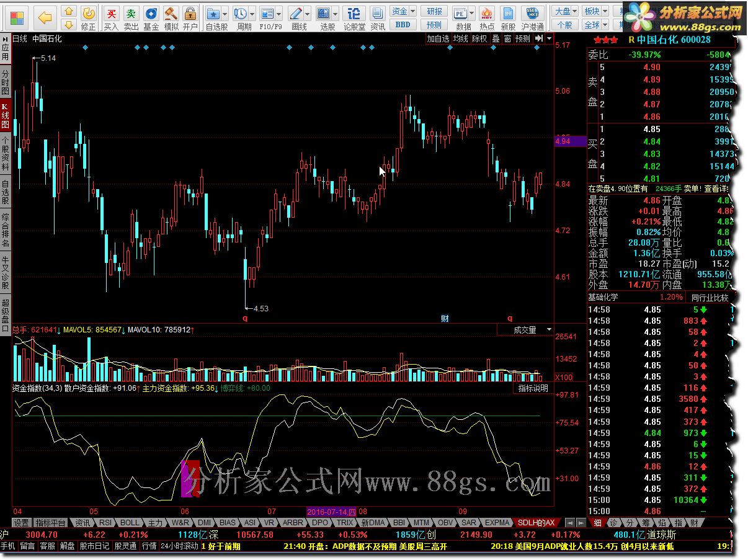748x560 pixels.
Task: Open the F10/F9 info icon
Action: point(267,14)
